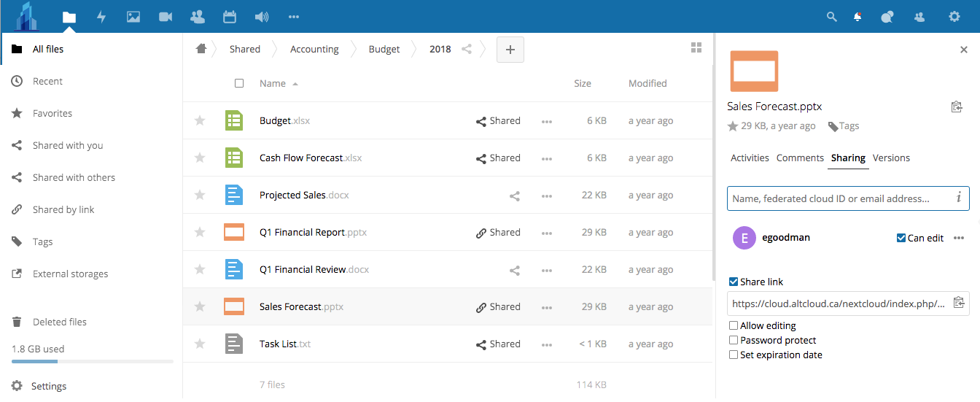
Task: Open the Calendar app in top bar
Action: [229, 17]
